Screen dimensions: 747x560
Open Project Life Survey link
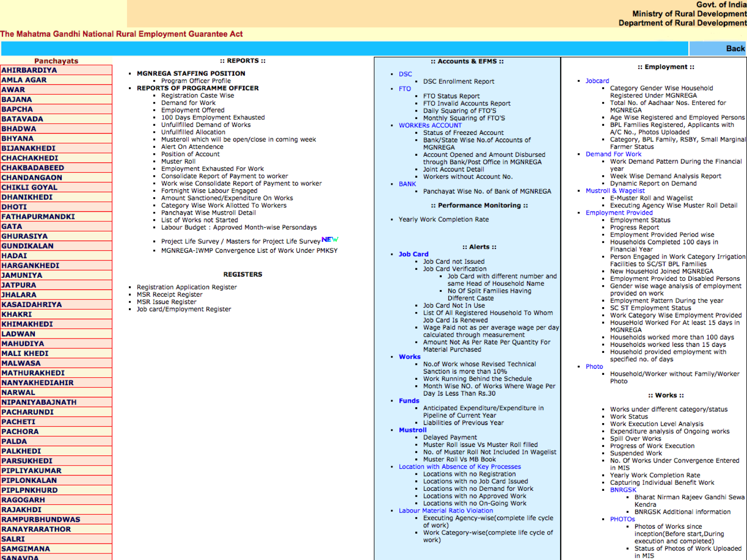241,241
